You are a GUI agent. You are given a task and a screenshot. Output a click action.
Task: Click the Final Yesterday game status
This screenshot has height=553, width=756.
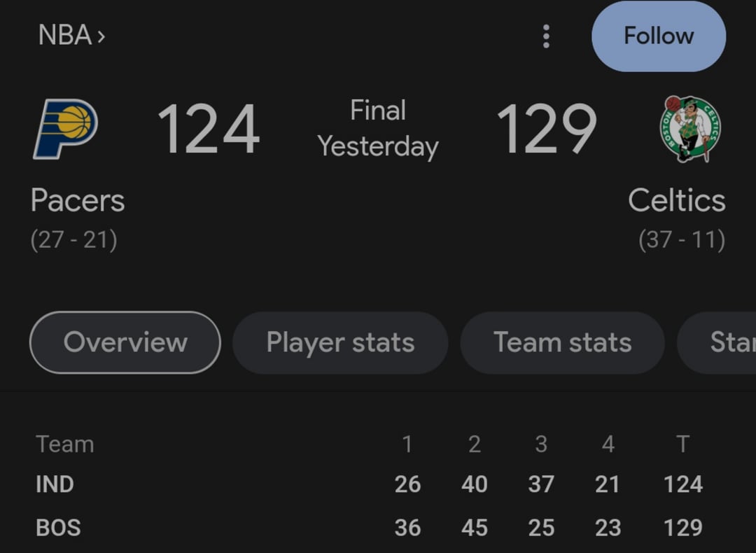pyautogui.click(x=378, y=129)
